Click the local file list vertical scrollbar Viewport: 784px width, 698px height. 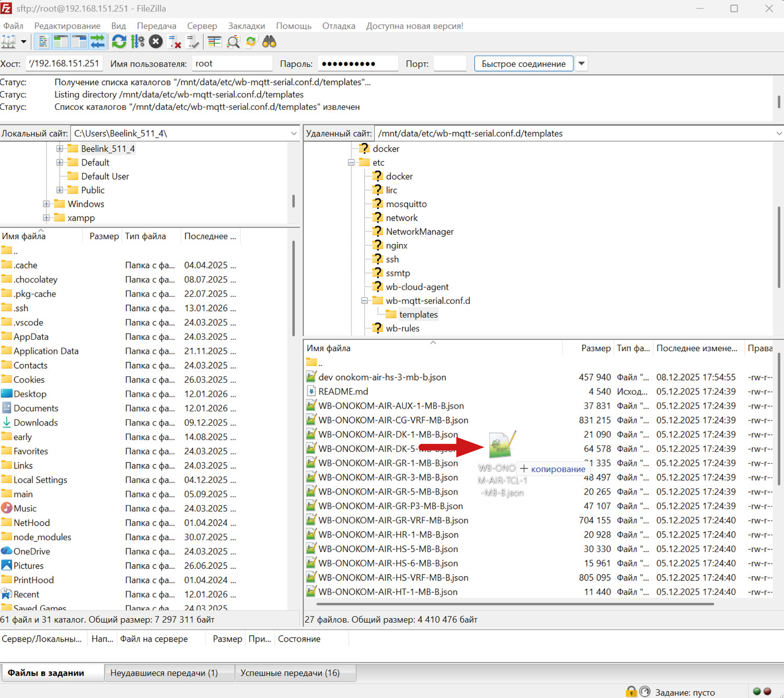tap(293, 289)
